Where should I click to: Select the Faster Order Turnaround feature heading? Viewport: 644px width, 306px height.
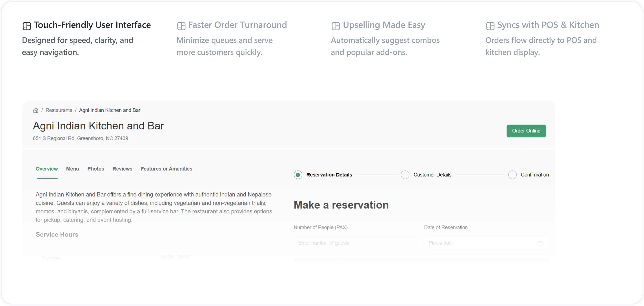(237, 25)
